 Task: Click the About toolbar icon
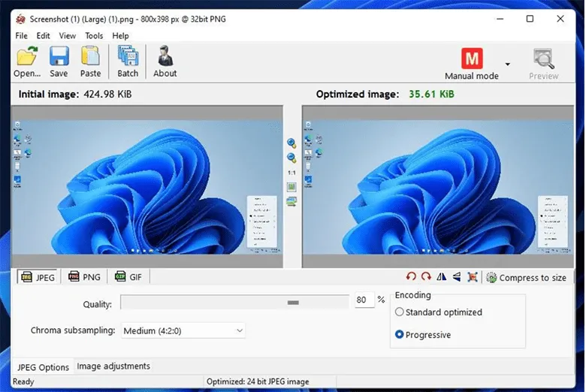165,61
